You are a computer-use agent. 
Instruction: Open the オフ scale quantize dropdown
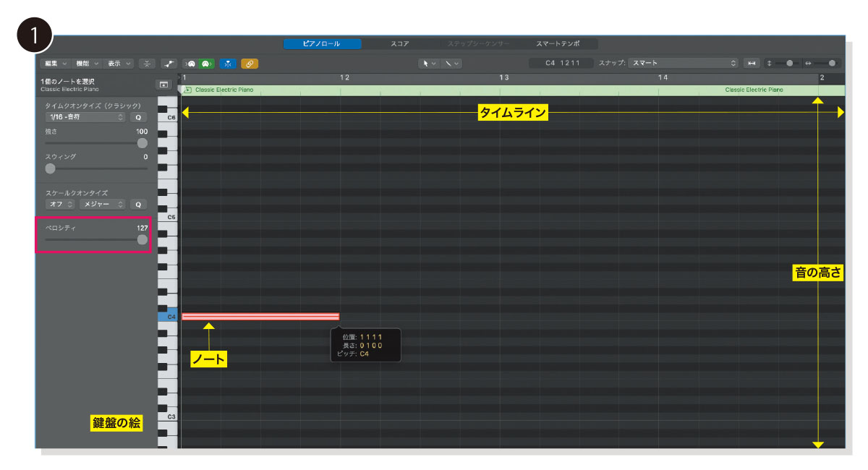(x=61, y=205)
